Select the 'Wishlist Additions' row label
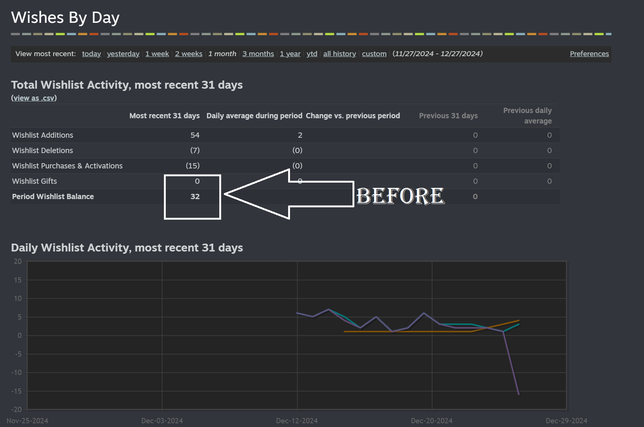The width and height of the screenshot is (644, 427). (x=42, y=135)
